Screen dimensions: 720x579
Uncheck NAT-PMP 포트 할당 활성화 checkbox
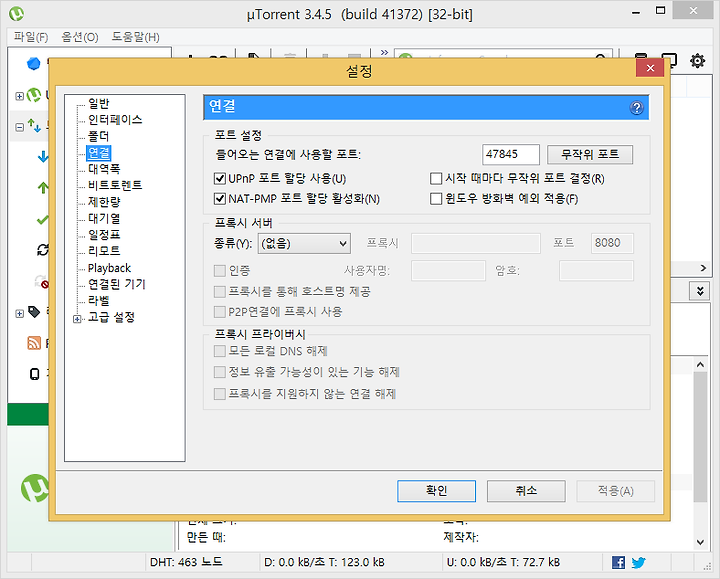click(220, 198)
